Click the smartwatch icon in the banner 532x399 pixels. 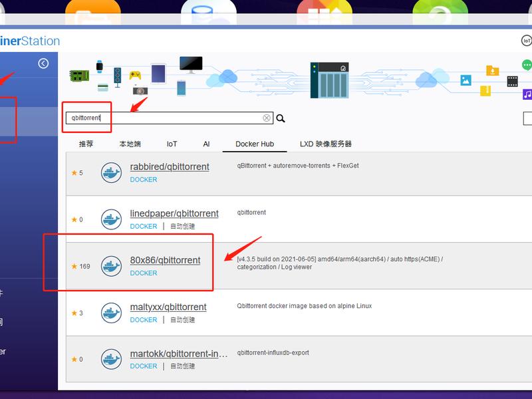point(99,66)
